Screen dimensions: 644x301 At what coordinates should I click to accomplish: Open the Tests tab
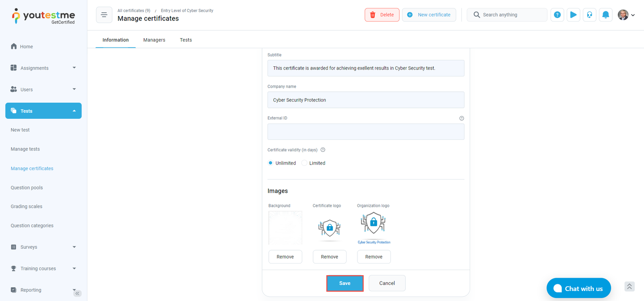(186, 40)
